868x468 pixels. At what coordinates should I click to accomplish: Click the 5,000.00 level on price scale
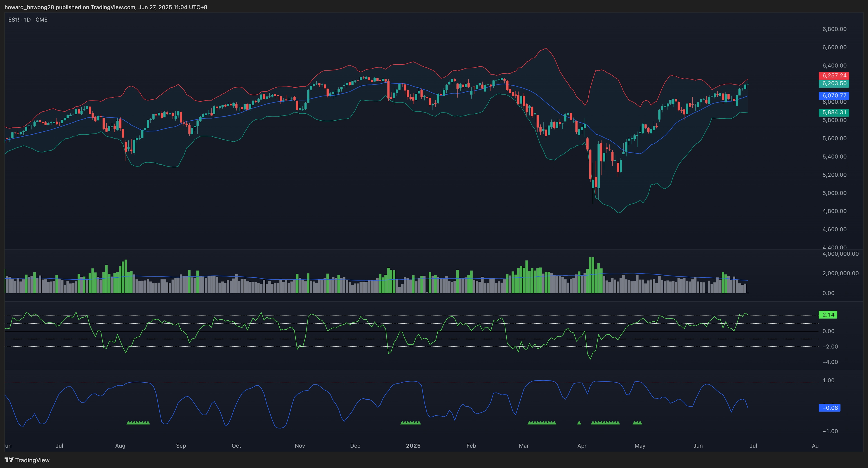834,193
